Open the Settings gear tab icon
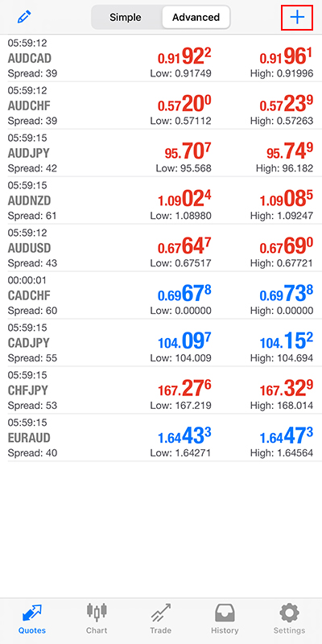Screen dimensions: 322x644 click(x=289, y=613)
